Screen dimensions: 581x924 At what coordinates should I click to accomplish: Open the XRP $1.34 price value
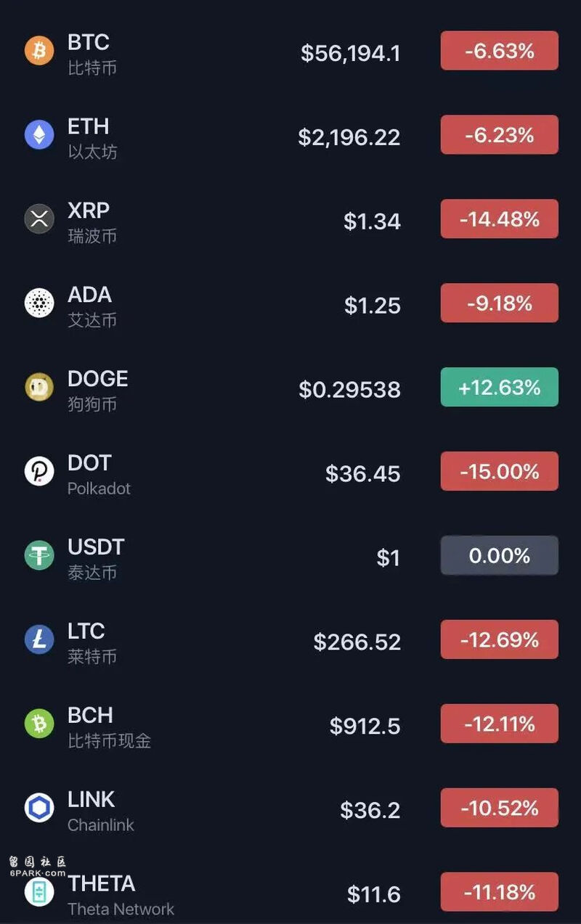point(372,221)
